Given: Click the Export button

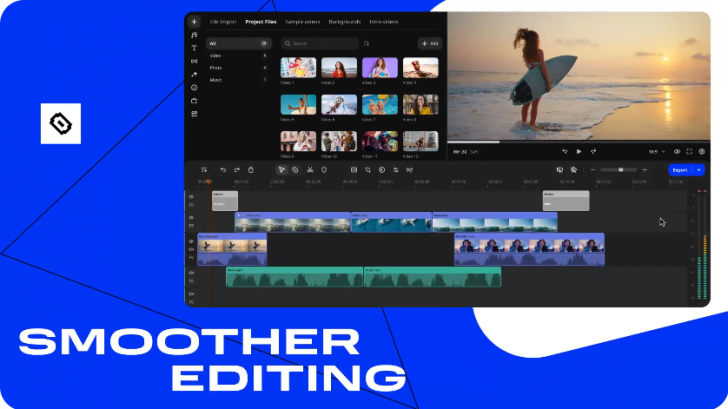Looking at the screenshot, I should tap(680, 170).
